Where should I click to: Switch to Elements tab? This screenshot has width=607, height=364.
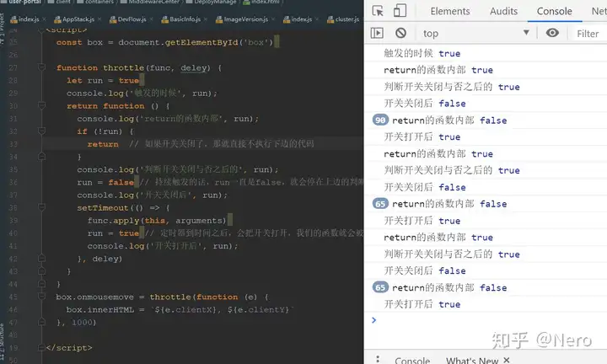pos(450,11)
